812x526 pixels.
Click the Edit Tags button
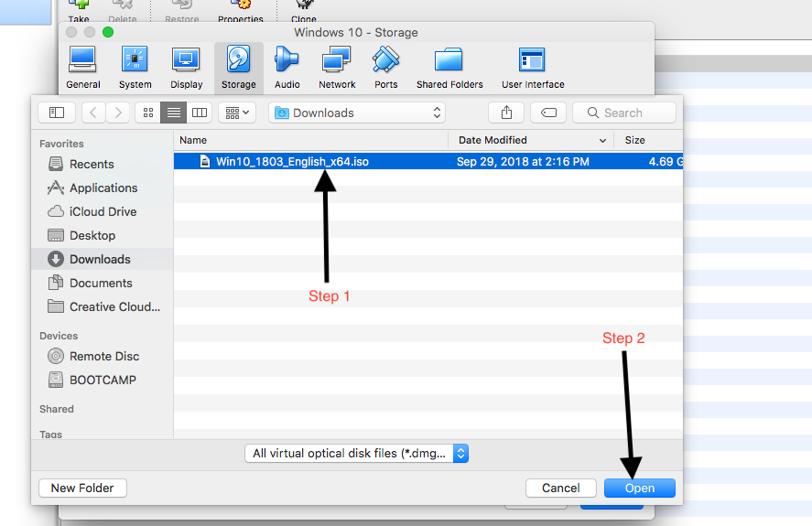[548, 113]
